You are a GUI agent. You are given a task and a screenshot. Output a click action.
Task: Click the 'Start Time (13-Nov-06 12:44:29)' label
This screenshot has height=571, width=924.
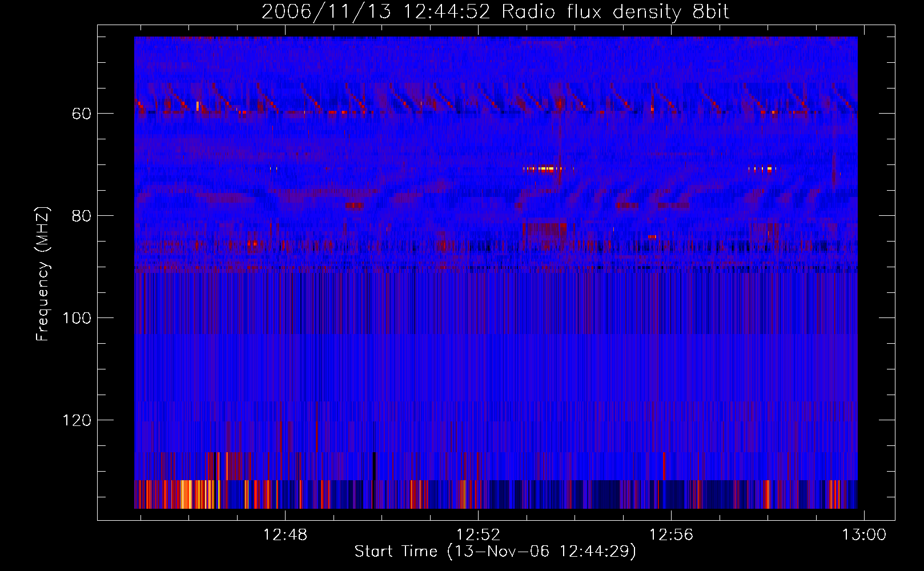[495, 552]
